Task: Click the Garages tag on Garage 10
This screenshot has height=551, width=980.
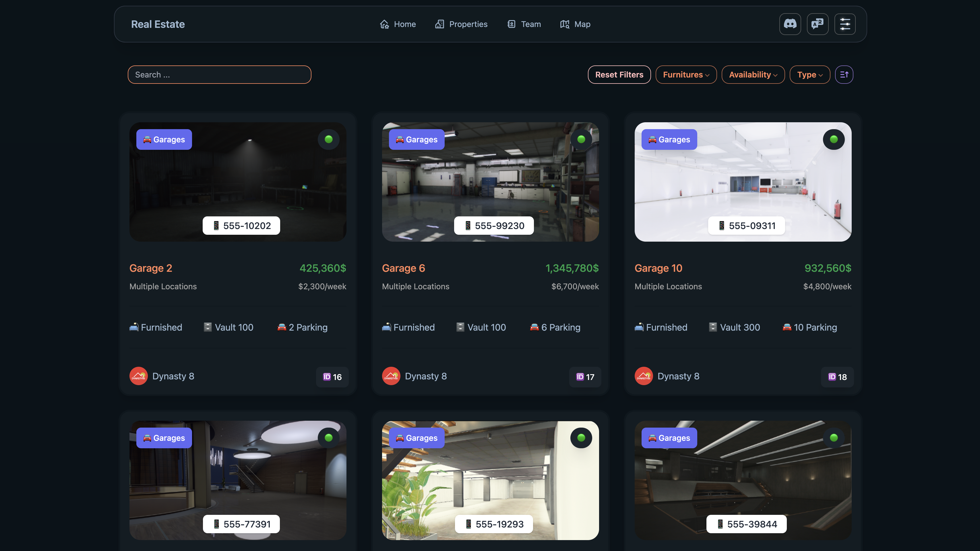Action: click(x=669, y=139)
